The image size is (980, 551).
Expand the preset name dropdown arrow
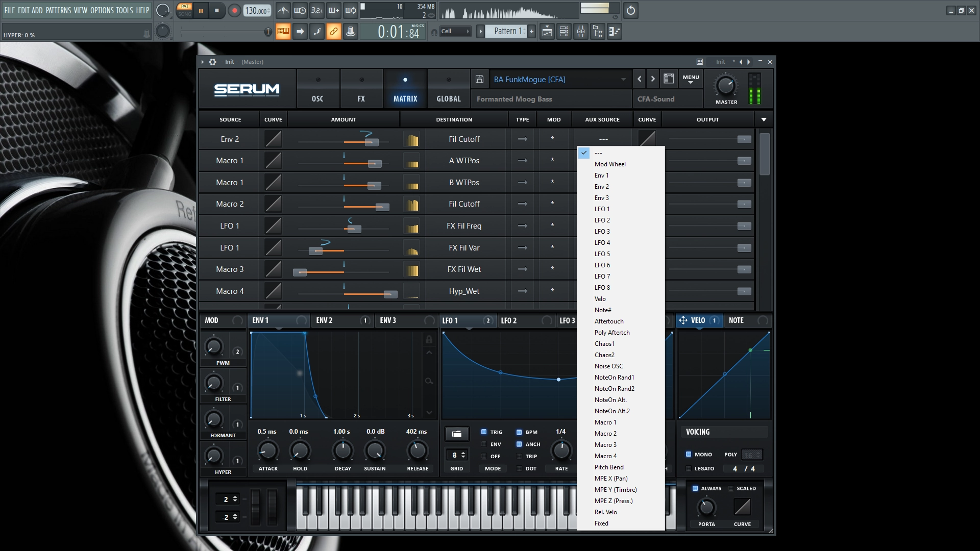tap(623, 80)
